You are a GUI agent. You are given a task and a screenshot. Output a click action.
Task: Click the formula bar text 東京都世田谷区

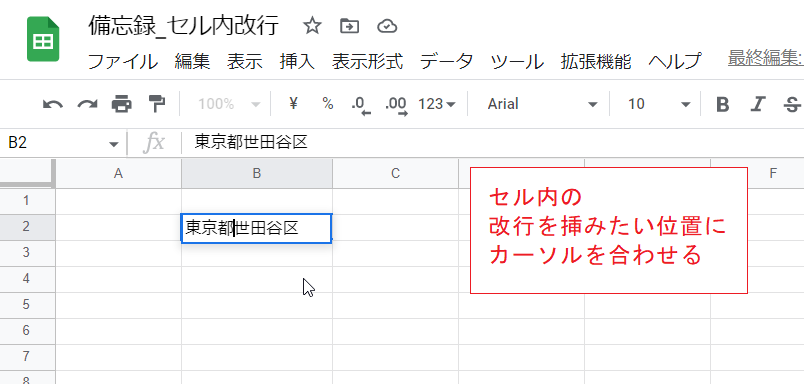tap(251, 143)
